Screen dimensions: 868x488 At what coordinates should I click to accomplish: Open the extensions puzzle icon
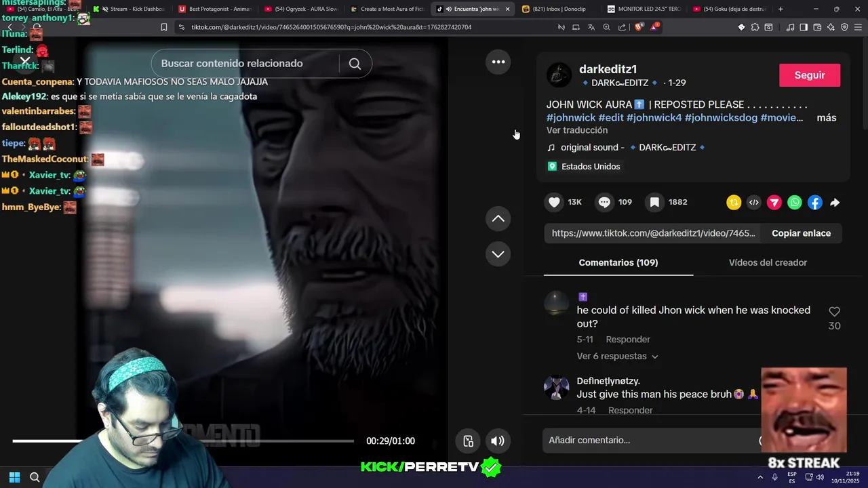coord(755,27)
